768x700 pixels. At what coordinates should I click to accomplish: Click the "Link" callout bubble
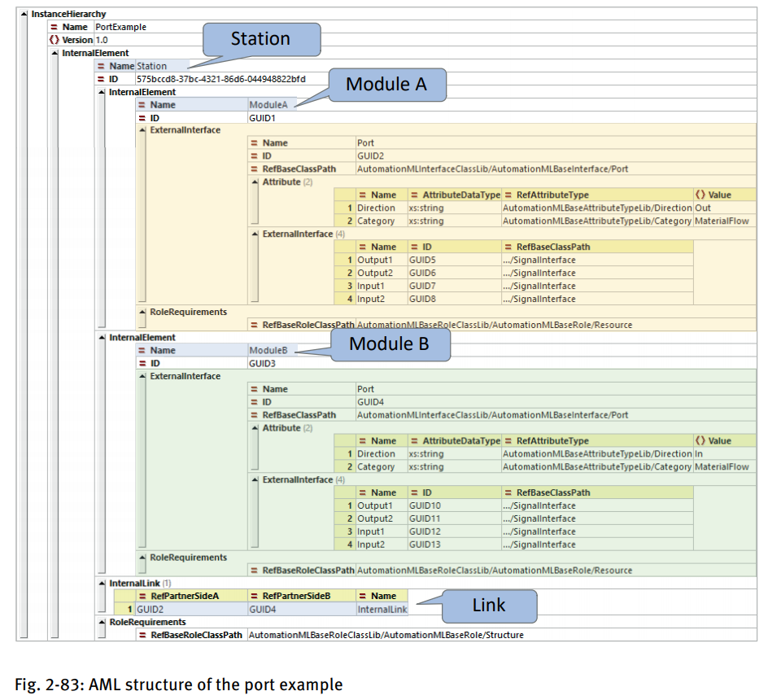pyautogui.click(x=487, y=606)
